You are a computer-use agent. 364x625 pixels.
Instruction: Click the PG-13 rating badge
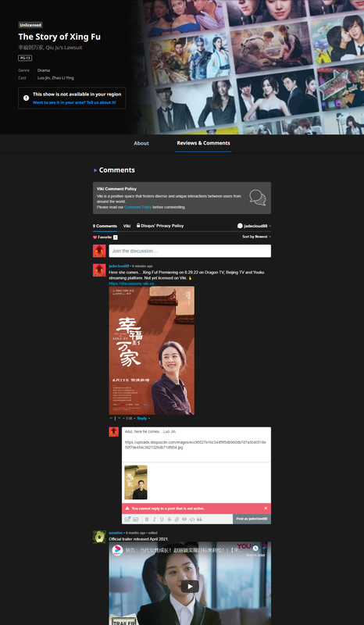pyautogui.click(x=25, y=58)
